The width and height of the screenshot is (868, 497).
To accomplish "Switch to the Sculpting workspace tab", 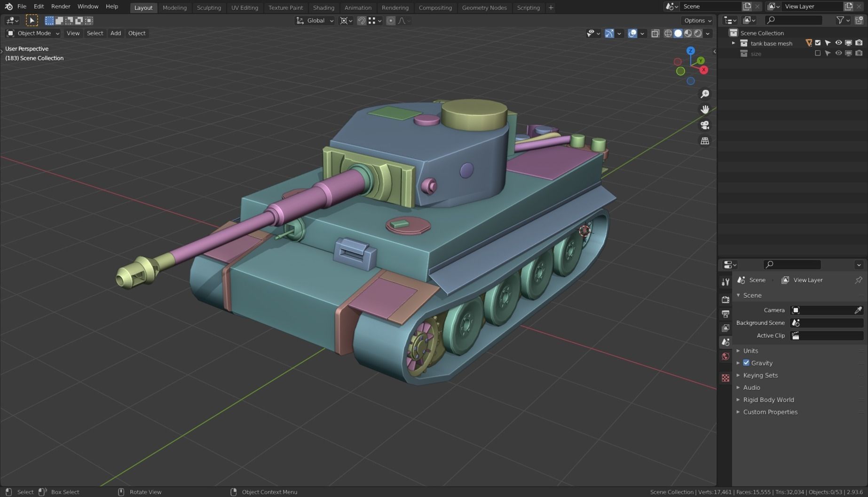I will (209, 8).
